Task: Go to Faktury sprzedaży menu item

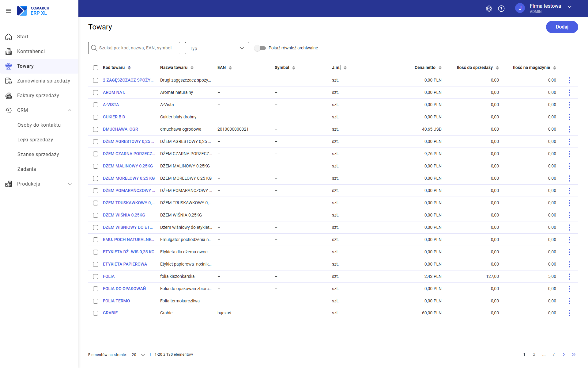Action: pyautogui.click(x=38, y=95)
